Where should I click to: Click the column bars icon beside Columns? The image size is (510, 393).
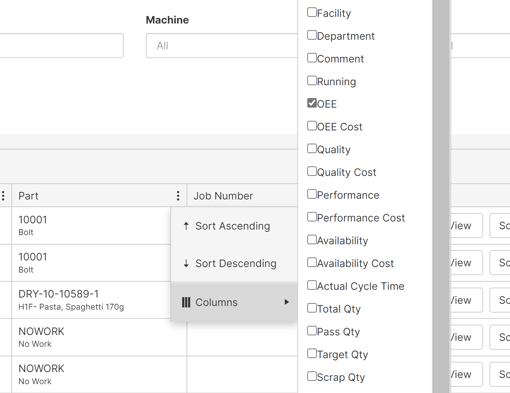coord(186,302)
